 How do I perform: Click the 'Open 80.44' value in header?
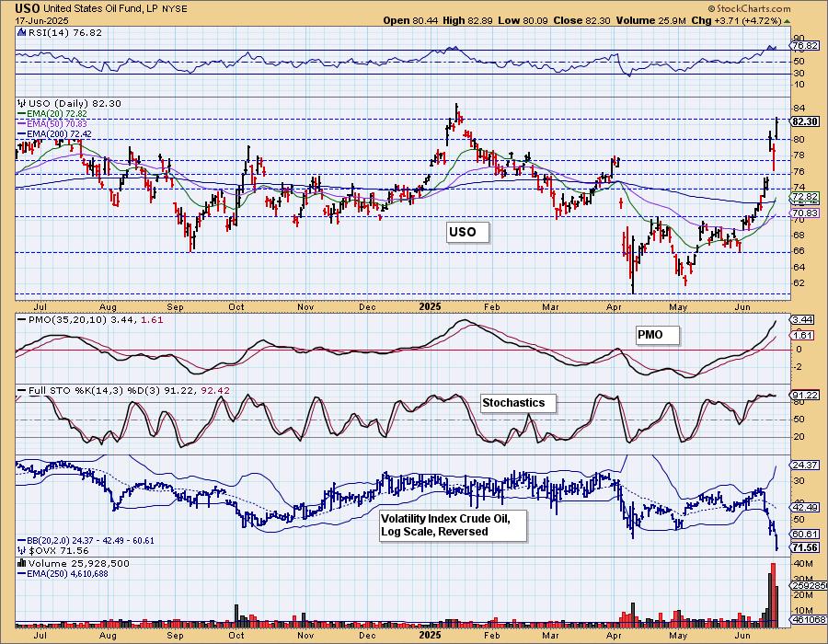pos(411,20)
